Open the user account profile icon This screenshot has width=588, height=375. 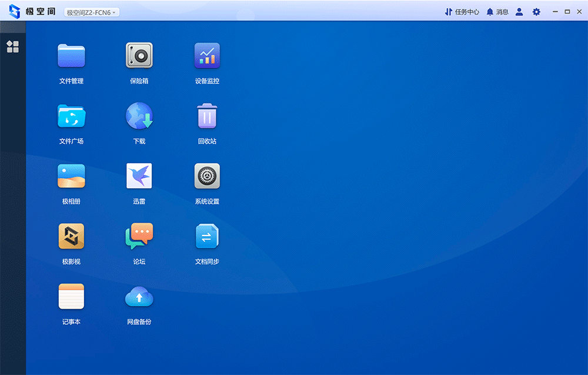(x=519, y=12)
